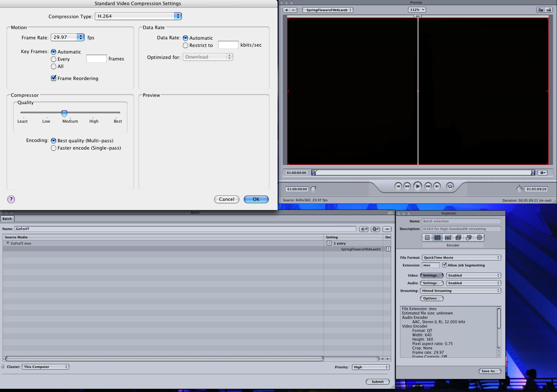Open the Frame Controls pane icon
The height and width of the screenshot is (392, 557).
point(448,238)
